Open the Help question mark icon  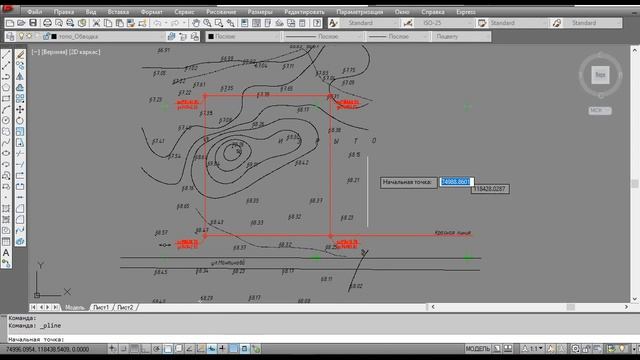[x=317, y=23]
